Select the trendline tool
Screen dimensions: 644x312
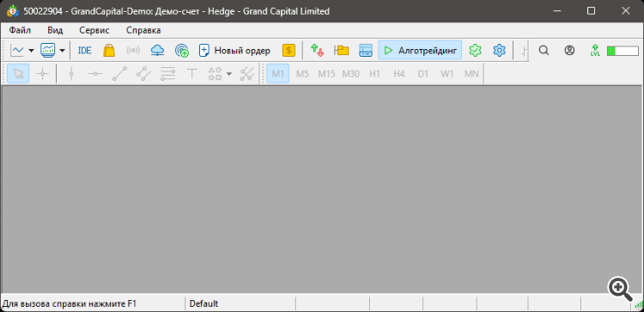point(119,74)
